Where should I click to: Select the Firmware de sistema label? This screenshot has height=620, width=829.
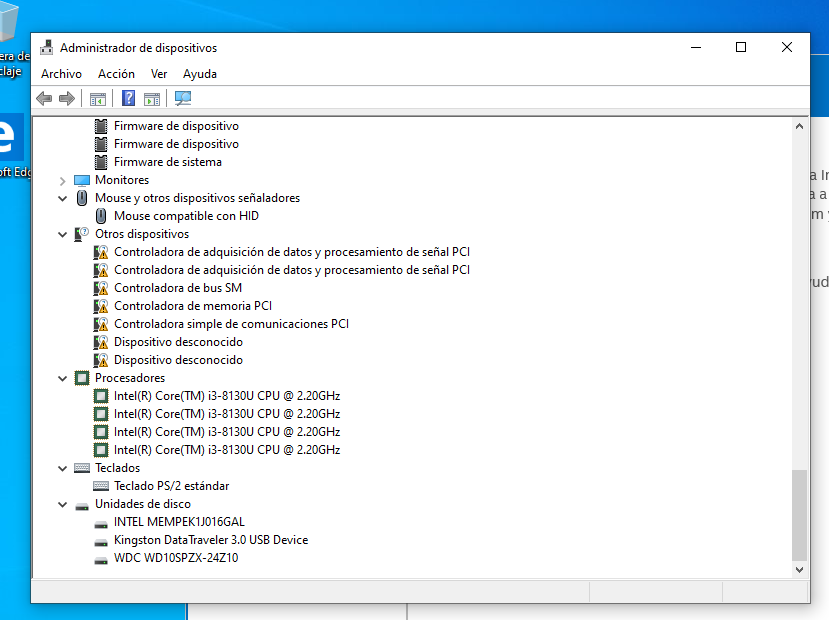click(168, 162)
